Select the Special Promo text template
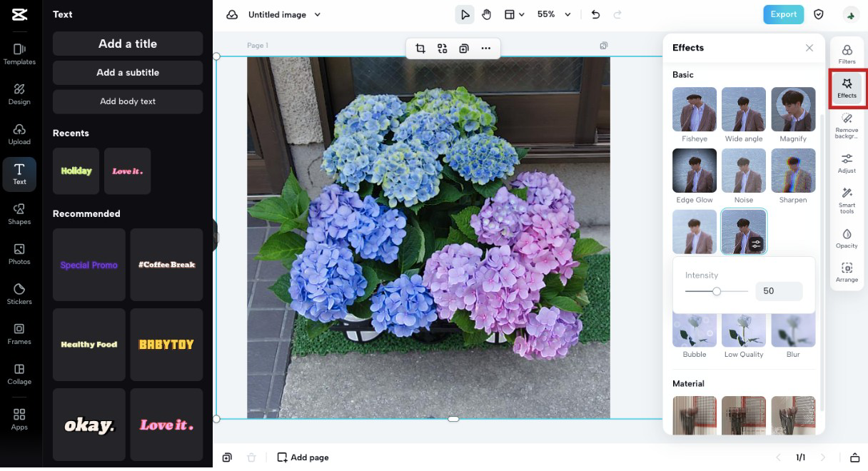Viewport: 868px width, 471px height. point(89,265)
